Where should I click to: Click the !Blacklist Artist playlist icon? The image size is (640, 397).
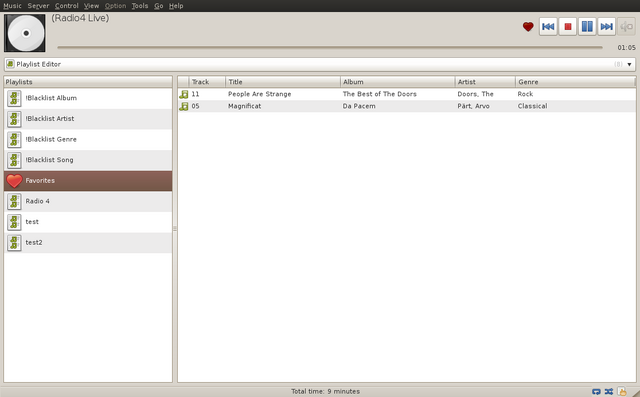click(x=14, y=119)
